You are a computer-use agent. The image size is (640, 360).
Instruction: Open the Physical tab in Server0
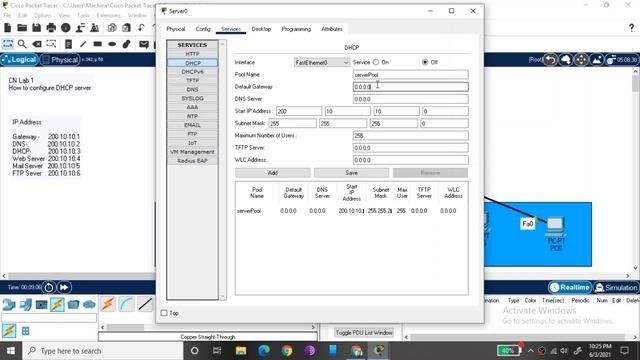[176, 29]
